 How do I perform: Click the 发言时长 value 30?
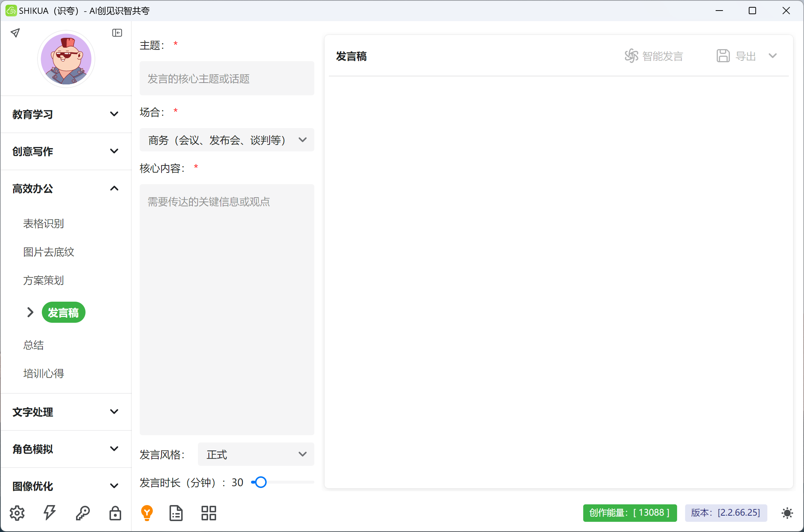coord(238,483)
